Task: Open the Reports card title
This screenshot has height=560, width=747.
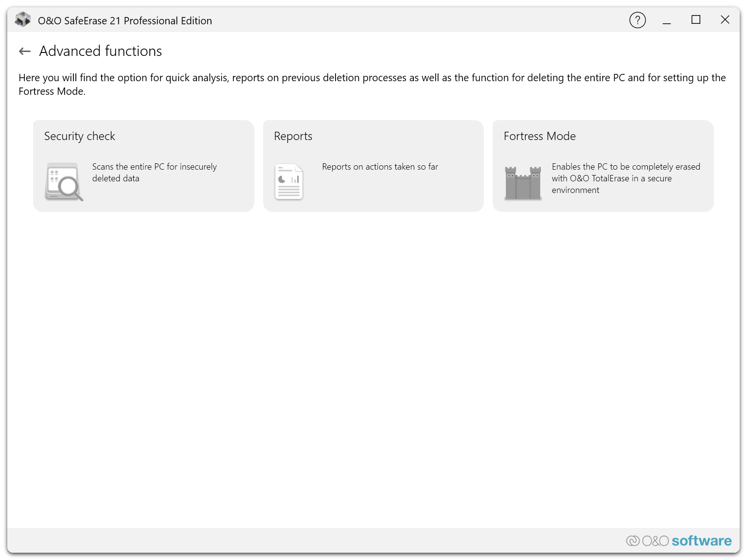Action: click(x=293, y=136)
